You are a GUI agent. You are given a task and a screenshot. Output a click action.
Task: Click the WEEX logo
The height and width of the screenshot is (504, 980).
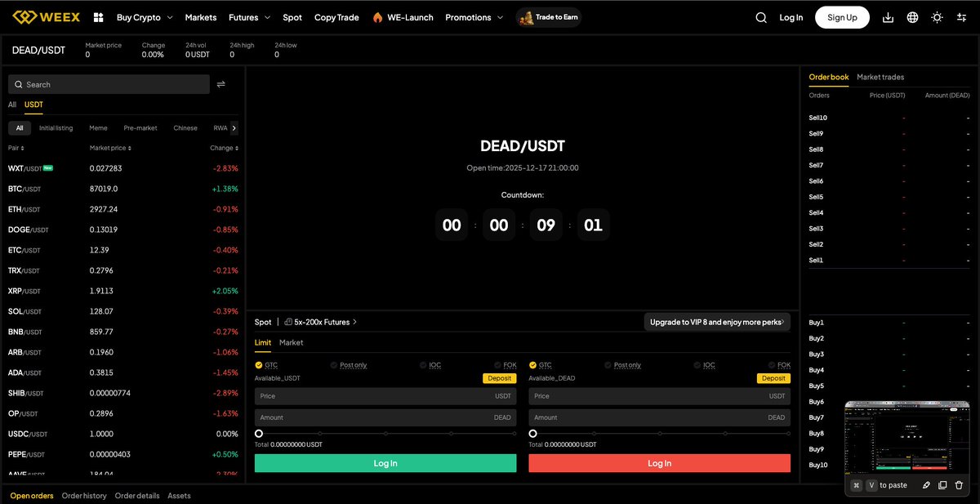click(x=46, y=17)
